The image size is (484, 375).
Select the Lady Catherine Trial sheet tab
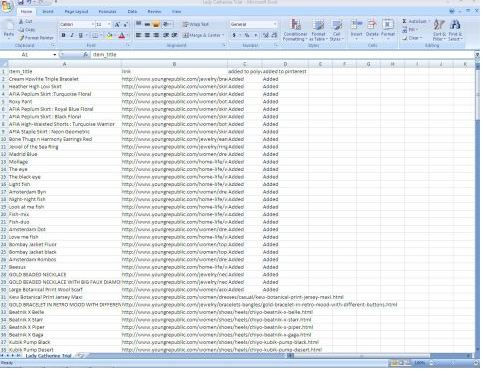49,356
